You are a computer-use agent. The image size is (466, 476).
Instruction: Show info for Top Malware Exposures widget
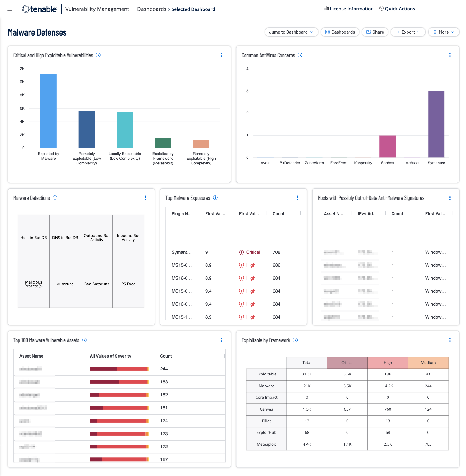215,198
